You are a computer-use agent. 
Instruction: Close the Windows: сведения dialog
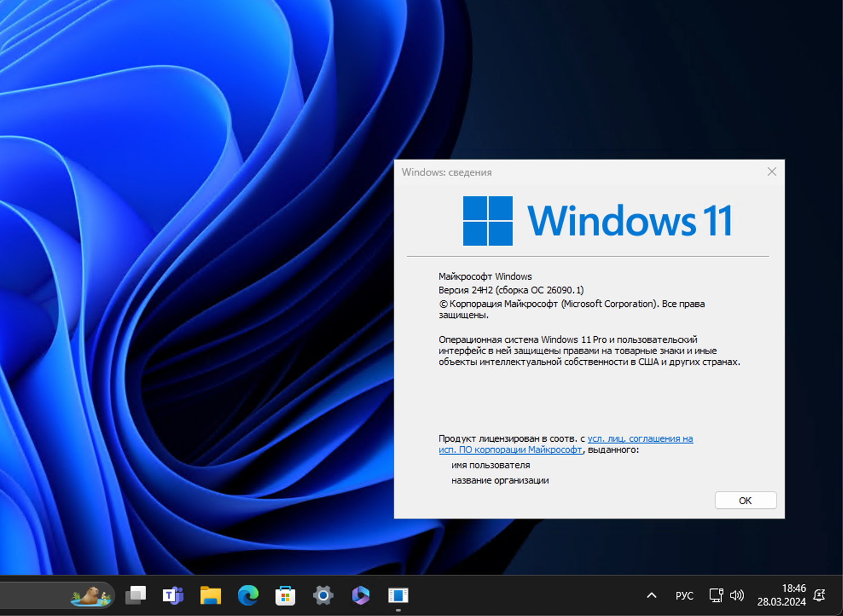[772, 172]
